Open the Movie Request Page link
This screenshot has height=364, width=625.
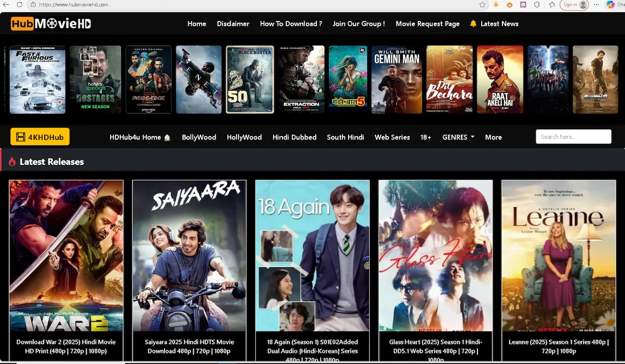427,23
